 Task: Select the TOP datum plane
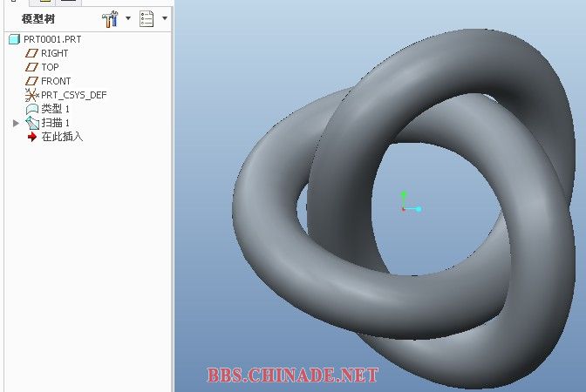pos(50,67)
